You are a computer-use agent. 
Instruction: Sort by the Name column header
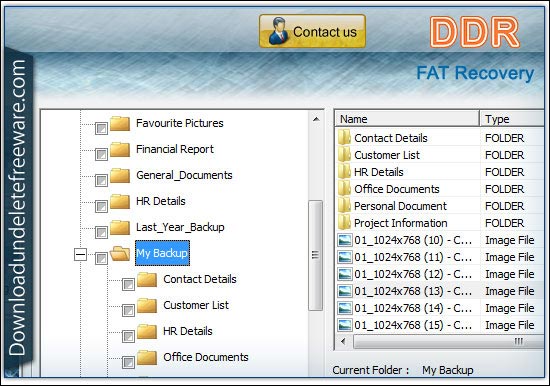coord(407,119)
